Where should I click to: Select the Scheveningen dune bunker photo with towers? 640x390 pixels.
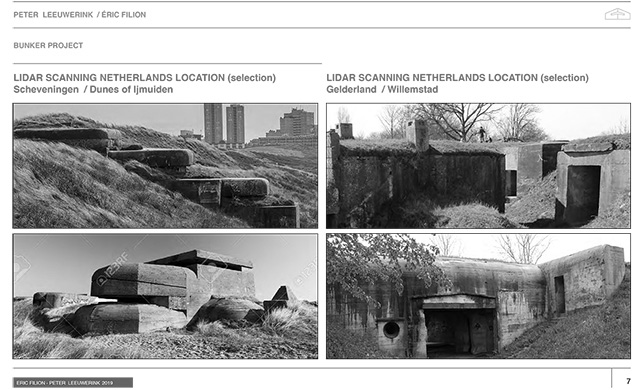165,166
